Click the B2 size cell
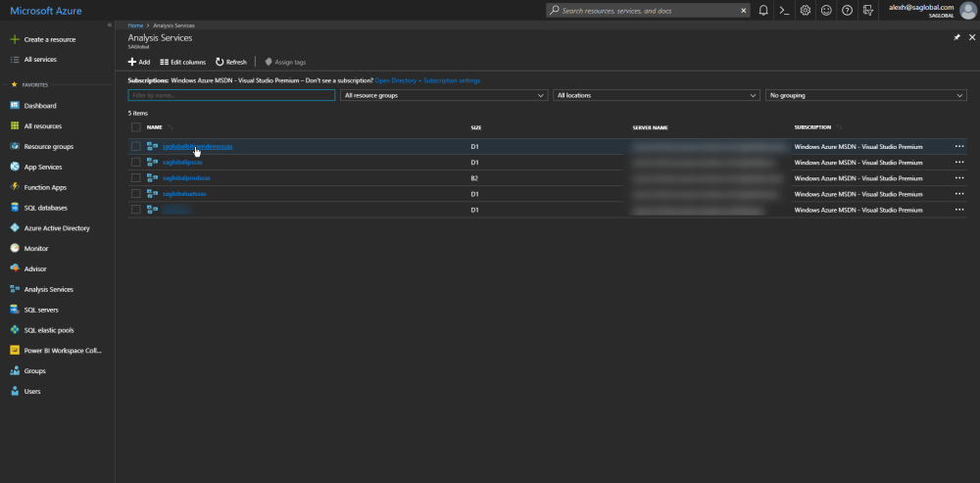Image resolution: width=980 pixels, height=483 pixels. click(x=474, y=178)
